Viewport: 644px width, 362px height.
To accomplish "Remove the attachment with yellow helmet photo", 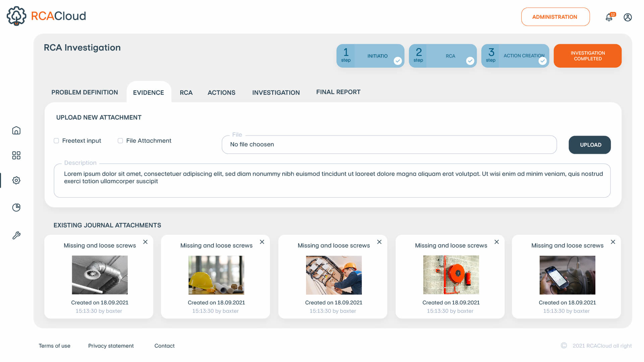I will (262, 242).
